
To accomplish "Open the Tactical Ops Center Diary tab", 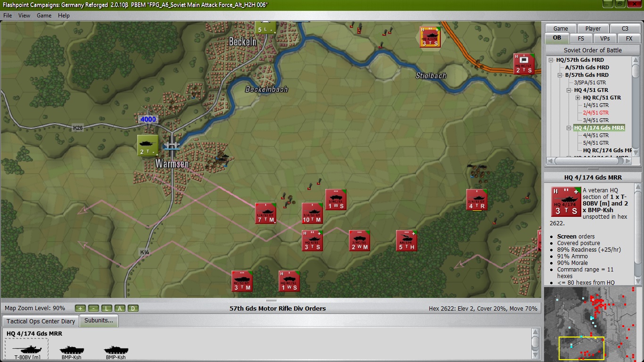I will pyautogui.click(x=41, y=321).
